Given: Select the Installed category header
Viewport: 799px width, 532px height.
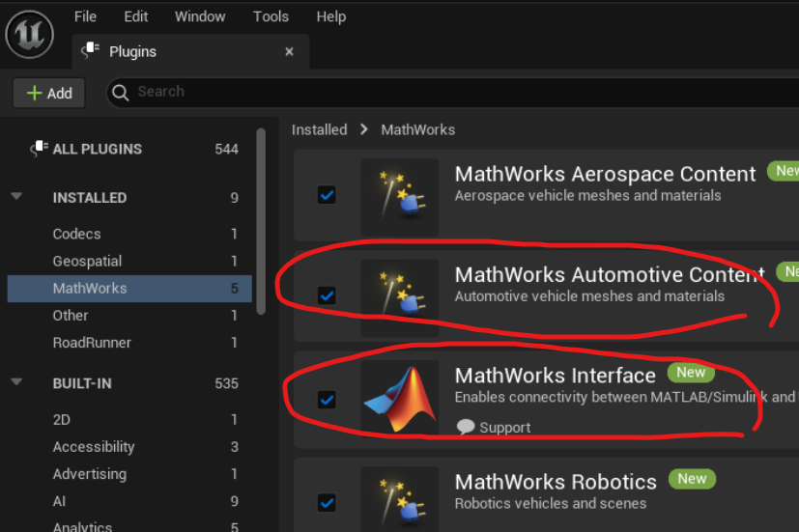Looking at the screenshot, I should [129, 198].
